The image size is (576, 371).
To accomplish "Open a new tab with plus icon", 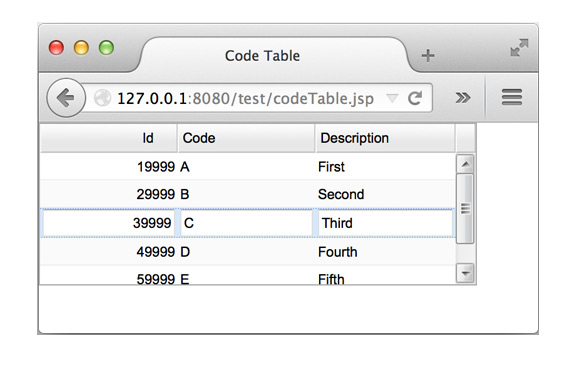I will [x=428, y=55].
